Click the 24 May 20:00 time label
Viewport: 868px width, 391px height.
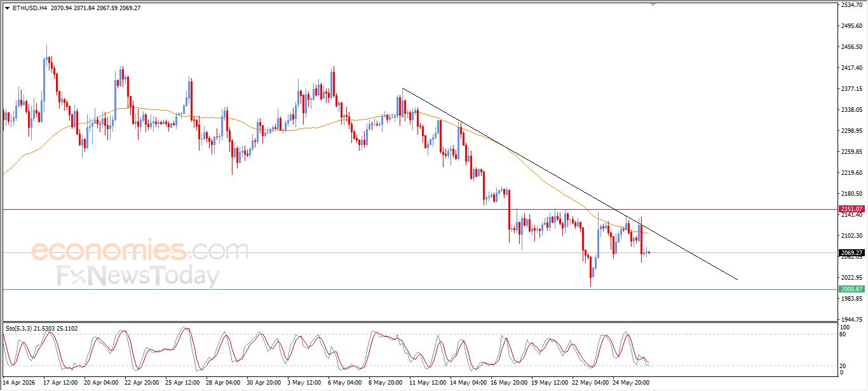[630, 383]
